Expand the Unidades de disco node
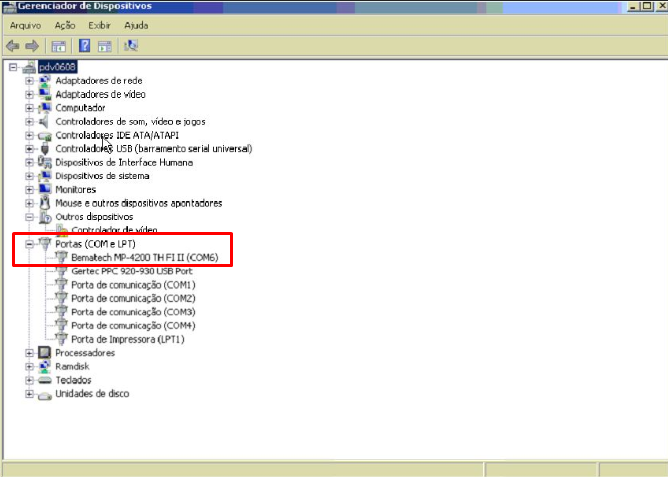 click(x=29, y=394)
